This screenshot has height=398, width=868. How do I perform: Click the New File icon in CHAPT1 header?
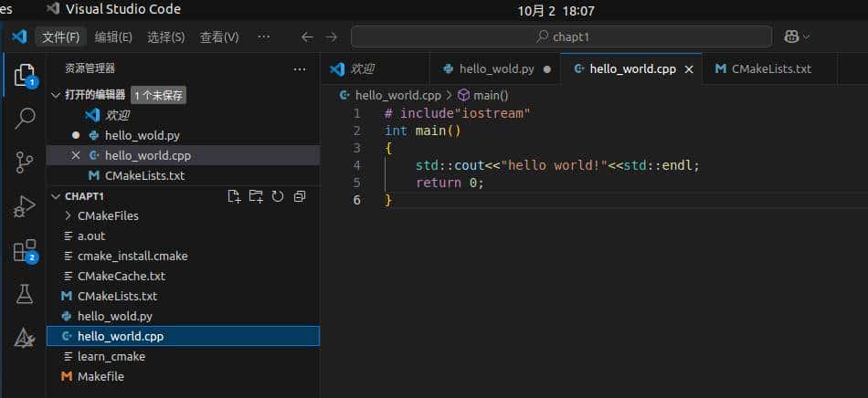pyautogui.click(x=234, y=196)
